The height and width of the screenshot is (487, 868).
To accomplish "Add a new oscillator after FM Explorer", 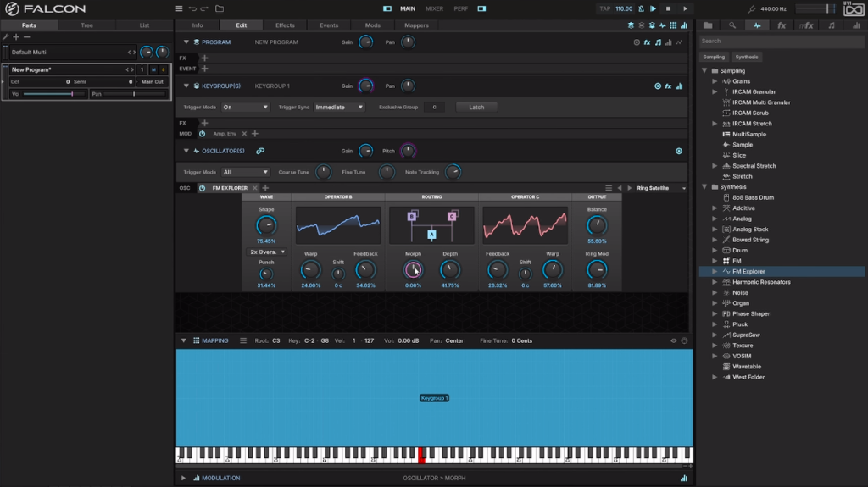I will (x=265, y=188).
